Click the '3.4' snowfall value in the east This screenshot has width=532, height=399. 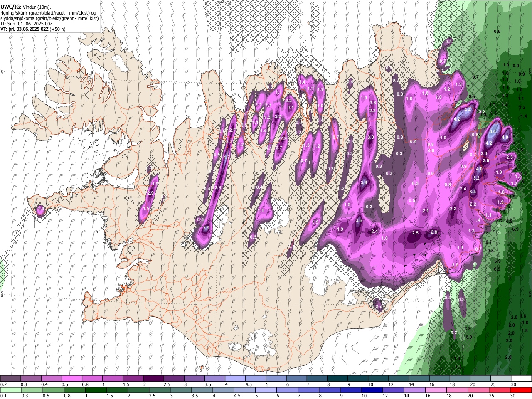click(x=473, y=192)
